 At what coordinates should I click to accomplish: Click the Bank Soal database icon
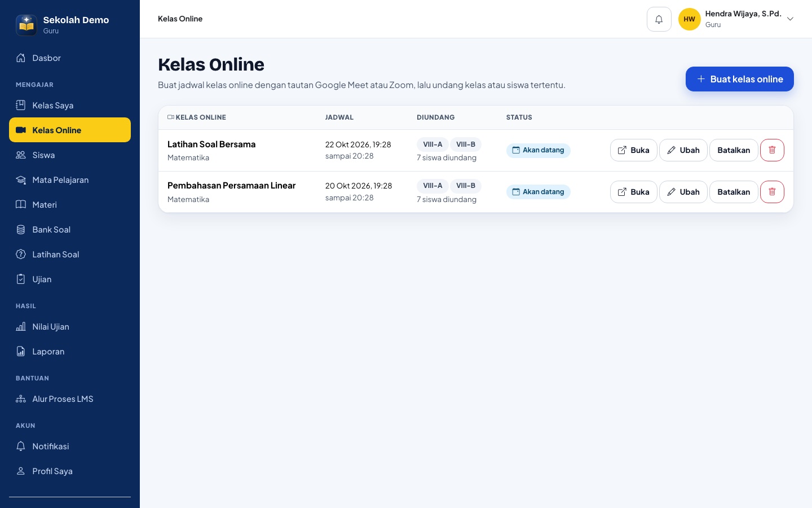[x=21, y=229]
